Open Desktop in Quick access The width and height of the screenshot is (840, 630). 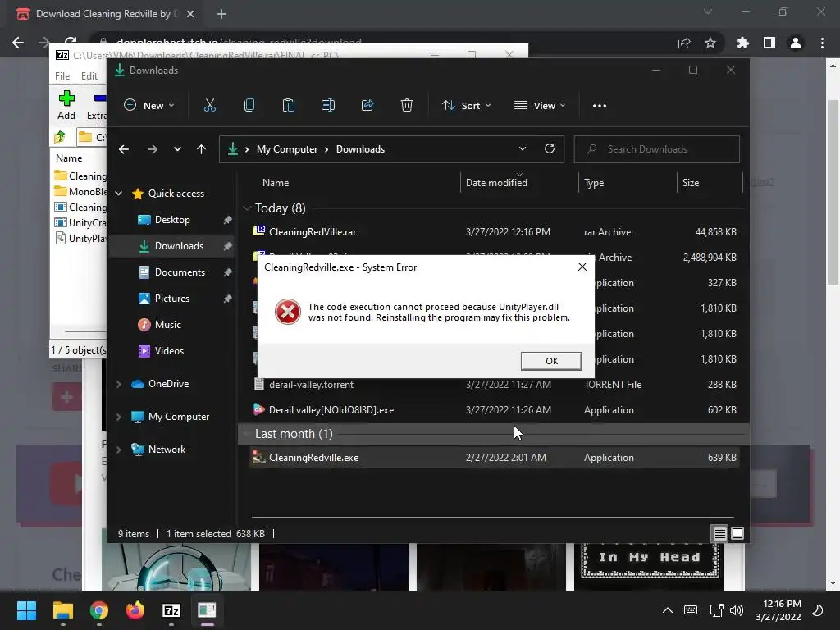172,220
